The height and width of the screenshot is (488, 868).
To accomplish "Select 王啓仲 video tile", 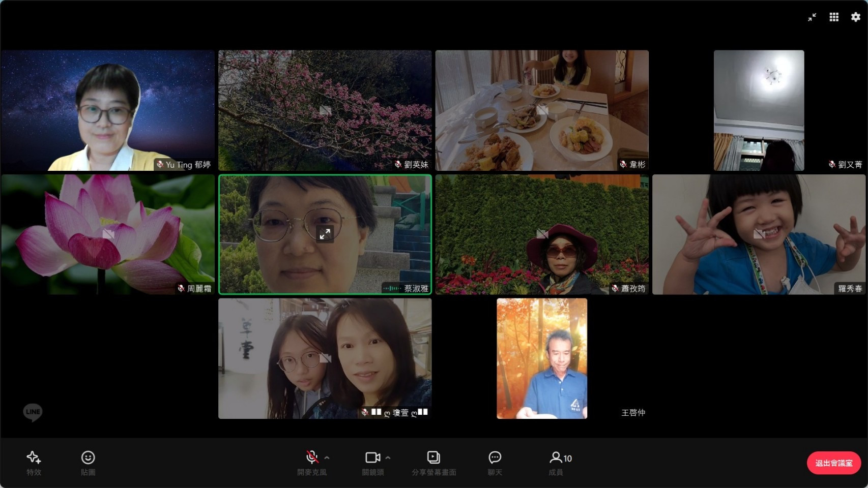I will 542,358.
